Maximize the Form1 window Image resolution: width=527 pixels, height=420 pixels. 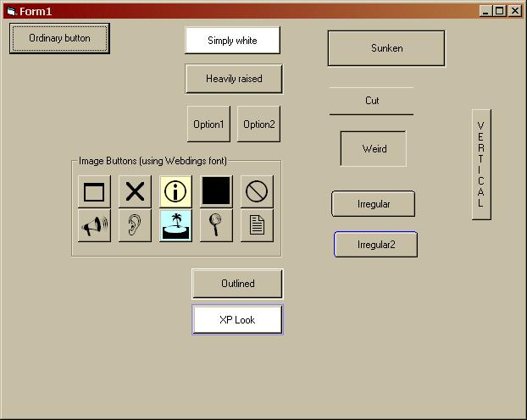[x=499, y=11]
